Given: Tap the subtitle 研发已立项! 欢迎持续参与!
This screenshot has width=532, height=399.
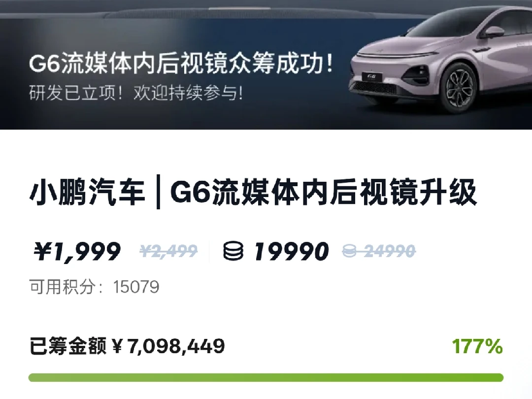Looking at the screenshot, I should coord(136,93).
